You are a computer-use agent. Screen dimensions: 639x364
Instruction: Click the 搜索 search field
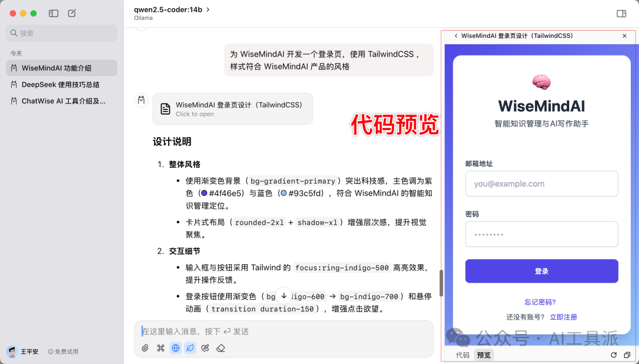point(62,33)
